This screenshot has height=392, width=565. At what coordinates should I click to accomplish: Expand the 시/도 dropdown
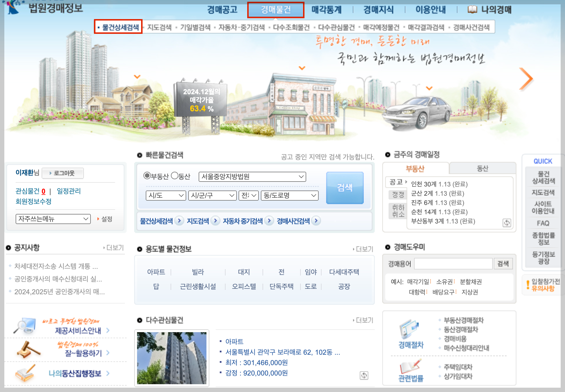coord(166,196)
